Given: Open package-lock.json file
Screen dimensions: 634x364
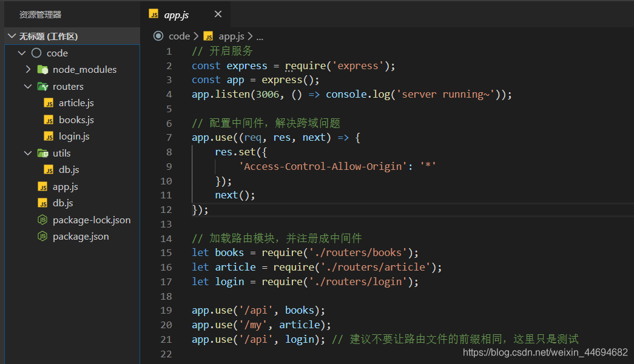Looking at the screenshot, I should tap(92, 220).
